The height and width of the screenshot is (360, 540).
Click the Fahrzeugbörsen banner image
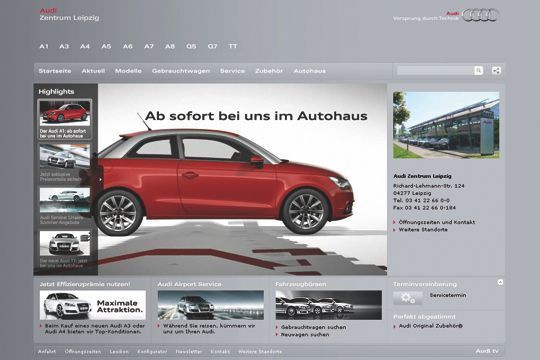[x=329, y=305]
